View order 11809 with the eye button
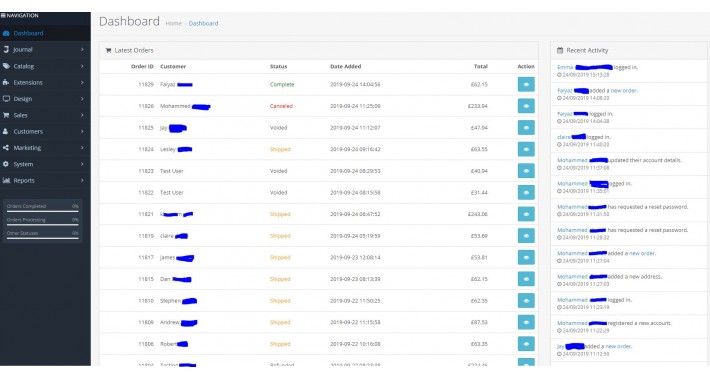Image resolution: width=710 pixels, height=380 pixels. pos(526,322)
